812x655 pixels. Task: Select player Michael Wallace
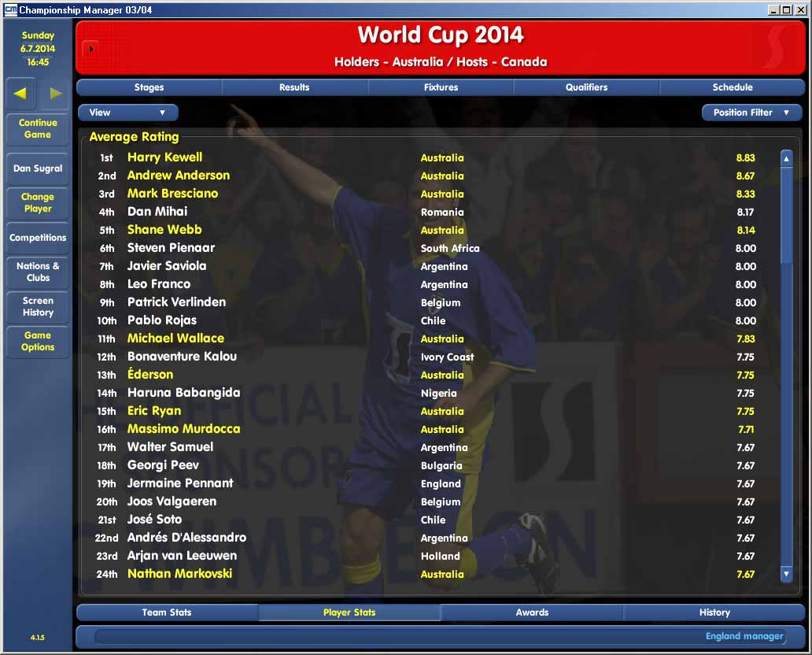[175, 339]
